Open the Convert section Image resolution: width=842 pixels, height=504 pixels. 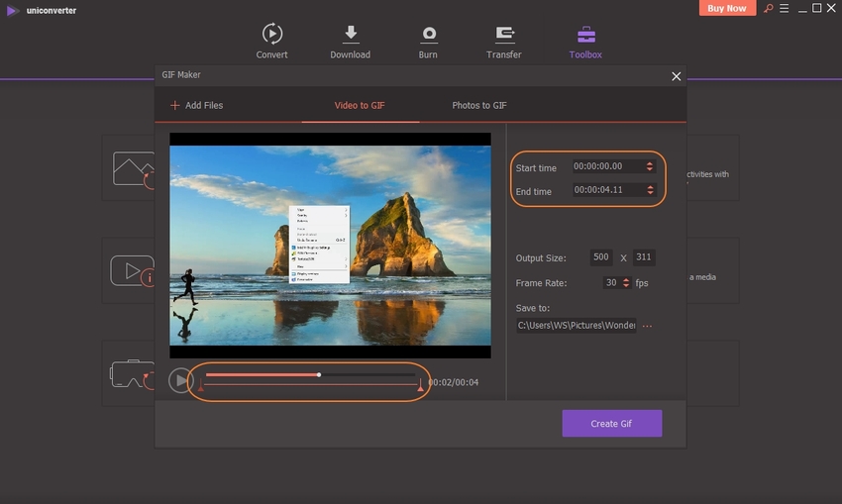point(271,42)
